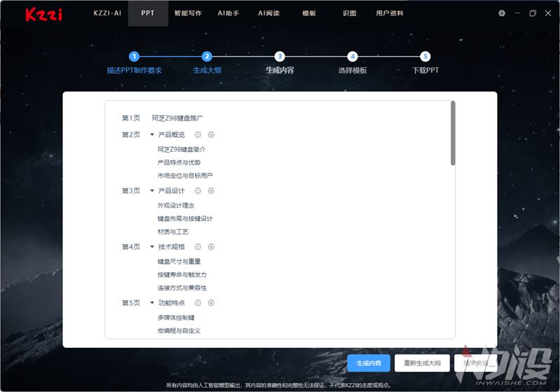The image size is (560, 392).
Task: Click the 第1页 page label
Action: tap(131, 118)
